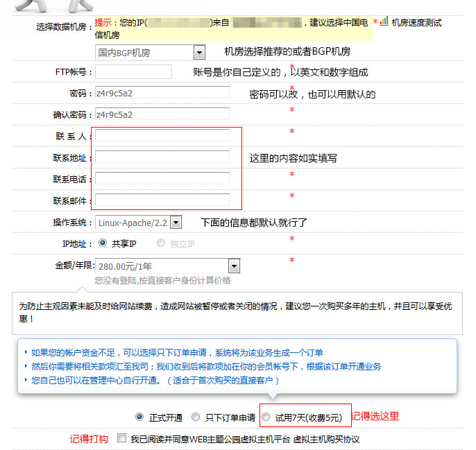Screen dimensions: 476x450
Task: Open the 机房速度测试 link
Action: [x=416, y=23]
